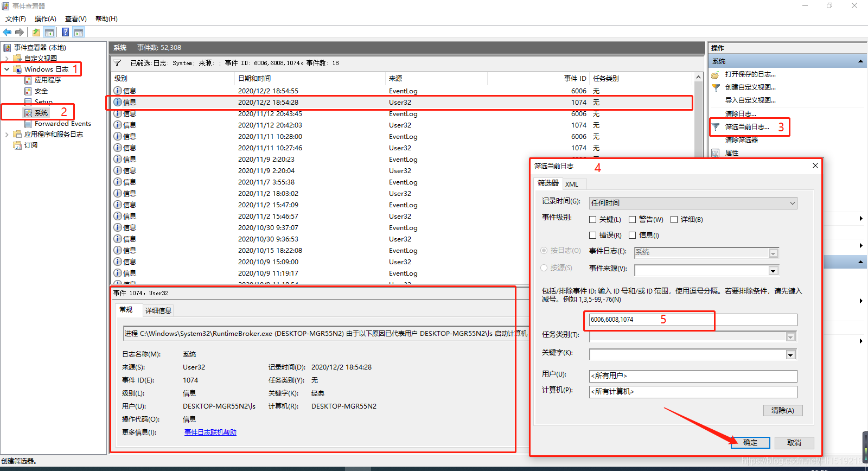Toggle the Show/Hide Console Tree icon
Viewport: 868px width, 471px height.
pos(49,32)
